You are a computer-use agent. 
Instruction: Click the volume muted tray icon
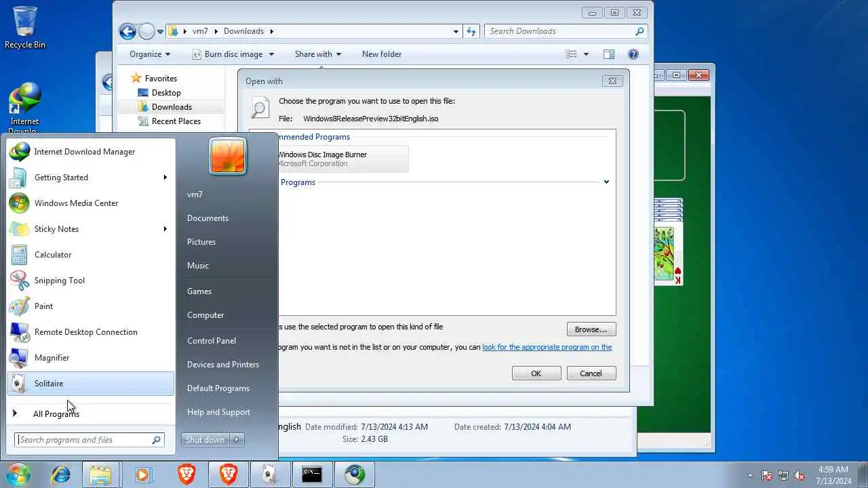coord(800,475)
